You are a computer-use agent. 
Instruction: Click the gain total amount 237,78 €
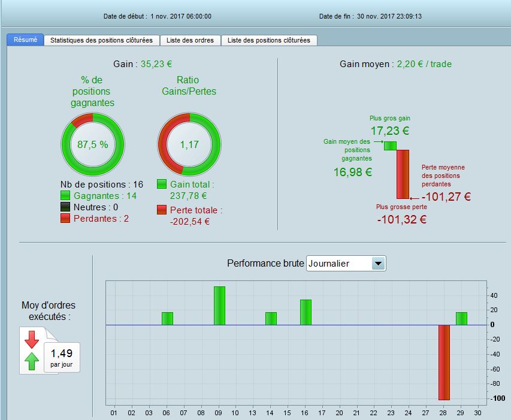click(x=188, y=196)
